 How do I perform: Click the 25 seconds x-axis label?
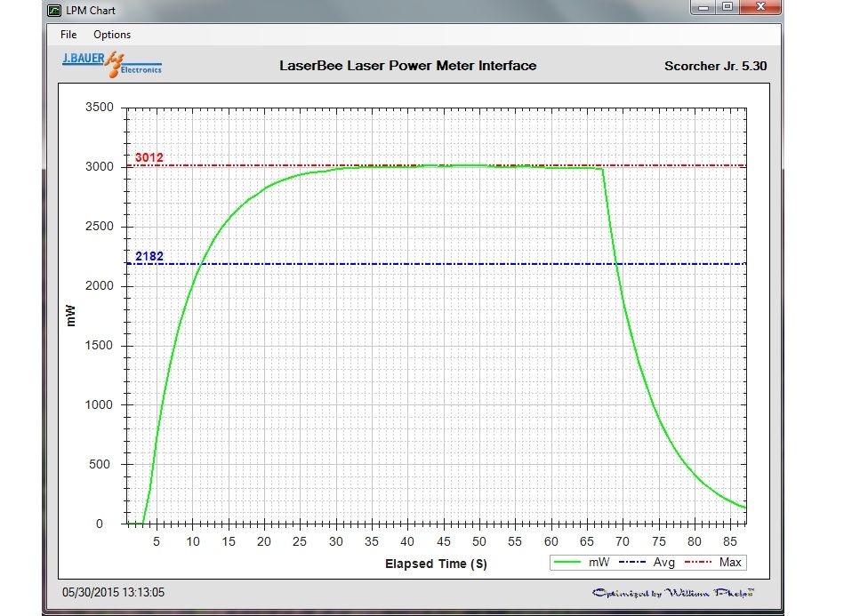click(x=300, y=542)
